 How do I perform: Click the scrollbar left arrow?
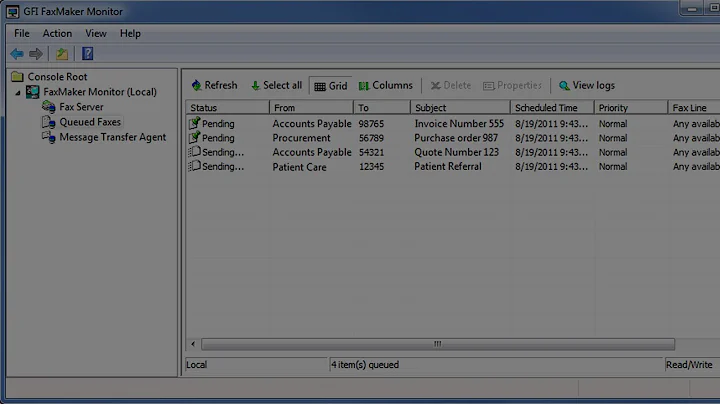[193, 344]
